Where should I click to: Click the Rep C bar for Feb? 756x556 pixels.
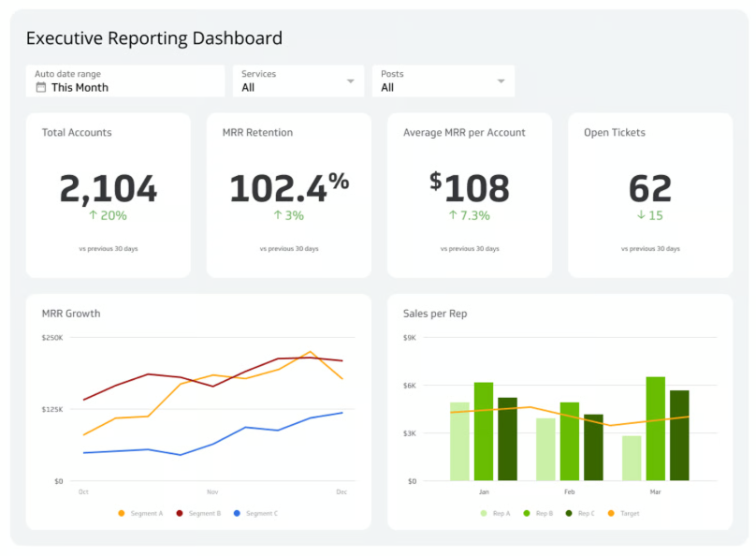(593, 447)
